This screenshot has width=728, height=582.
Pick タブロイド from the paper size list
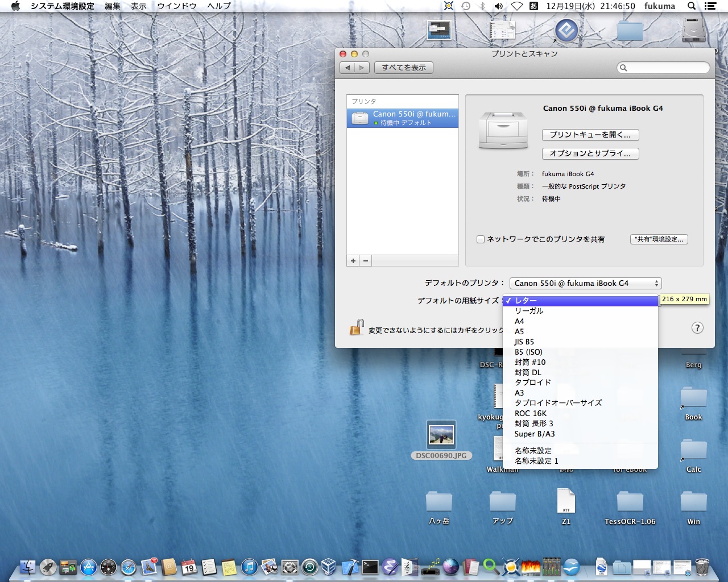532,383
